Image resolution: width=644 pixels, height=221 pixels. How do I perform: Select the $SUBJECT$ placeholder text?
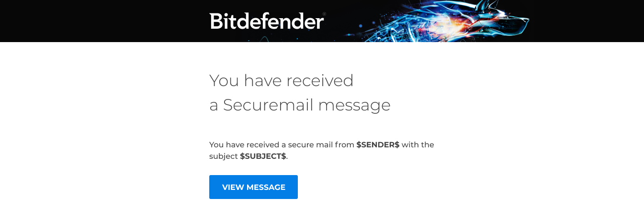263,156
